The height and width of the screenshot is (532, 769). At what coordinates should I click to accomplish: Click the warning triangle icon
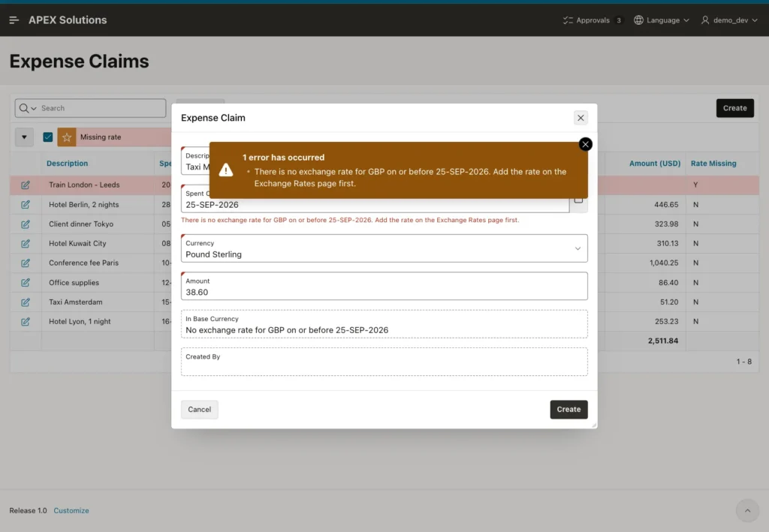[x=225, y=170]
